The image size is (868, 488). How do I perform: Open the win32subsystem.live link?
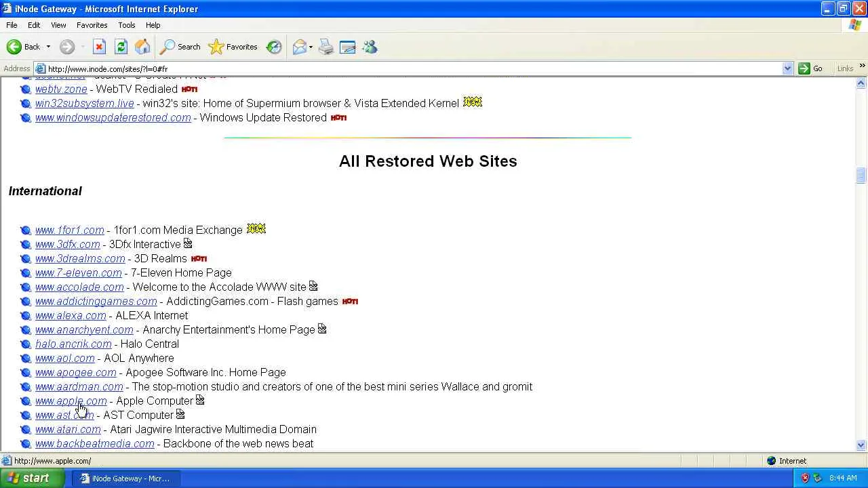tap(84, 103)
